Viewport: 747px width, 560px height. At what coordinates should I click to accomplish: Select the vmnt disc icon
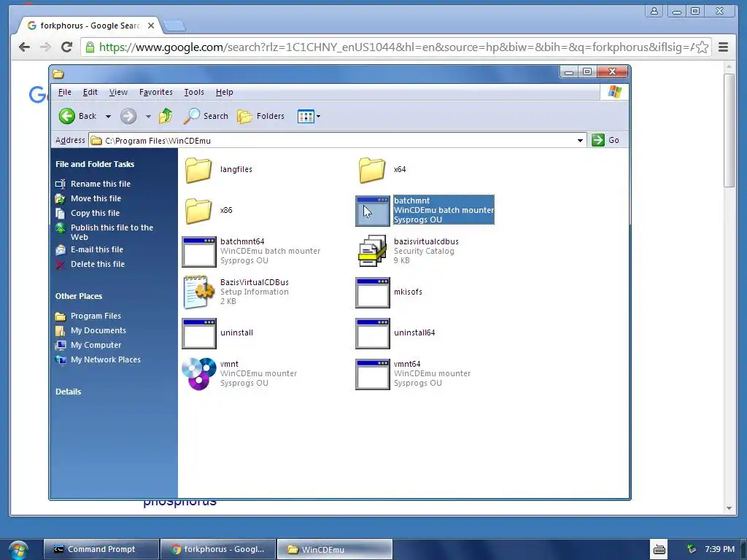(x=199, y=374)
